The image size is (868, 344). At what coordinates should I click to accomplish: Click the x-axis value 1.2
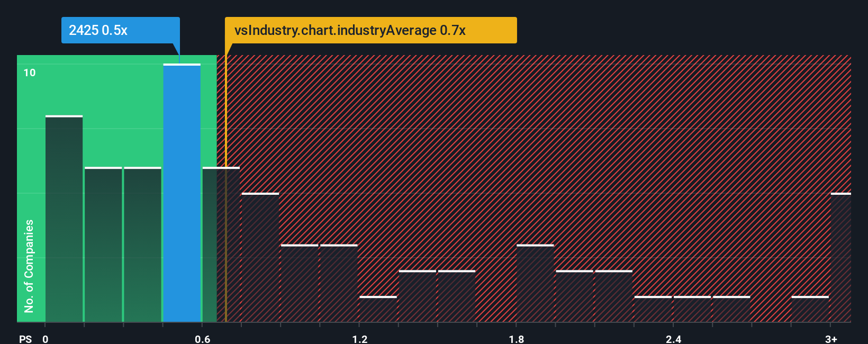tap(360, 339)
